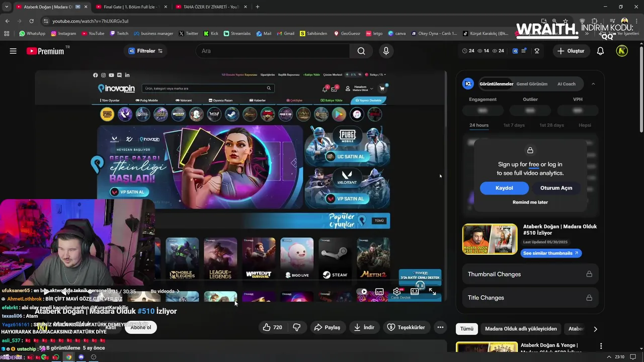This screenshot has height=362, width=644.
Task: Switch to the TAHA ÖZER EV ZİYARETİ tab
Action: (211, 7)
